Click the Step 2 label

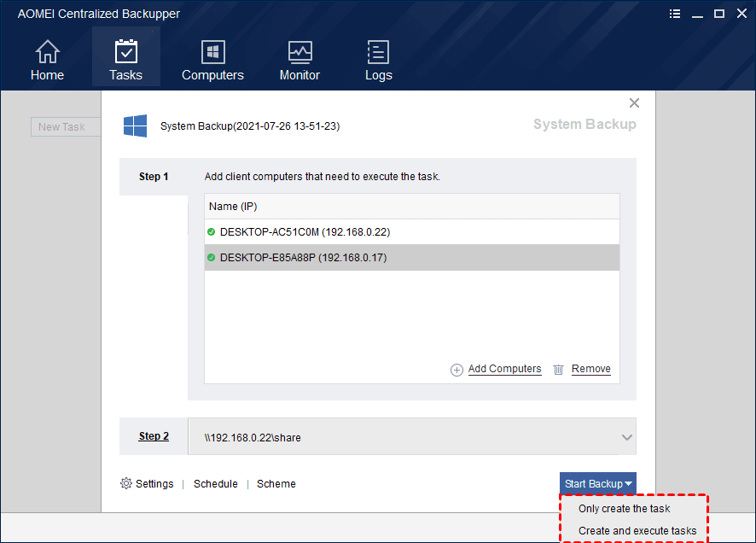(x=154, y=436)
